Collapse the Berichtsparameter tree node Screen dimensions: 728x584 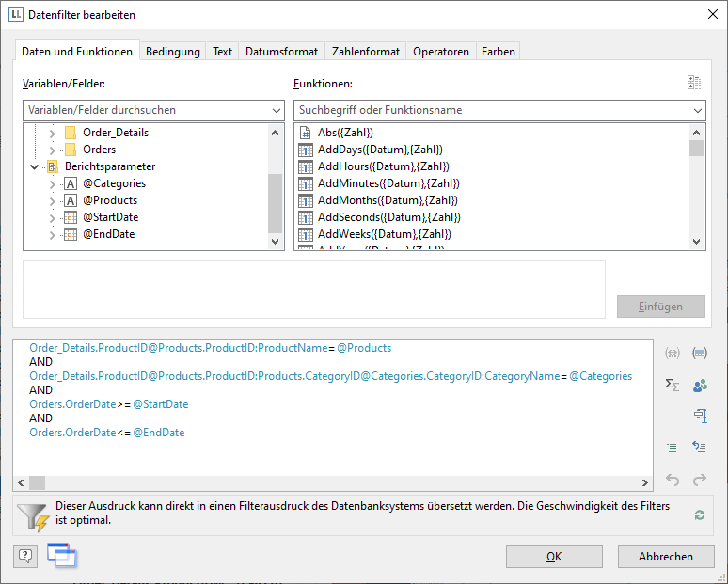[x=35, y=166]
